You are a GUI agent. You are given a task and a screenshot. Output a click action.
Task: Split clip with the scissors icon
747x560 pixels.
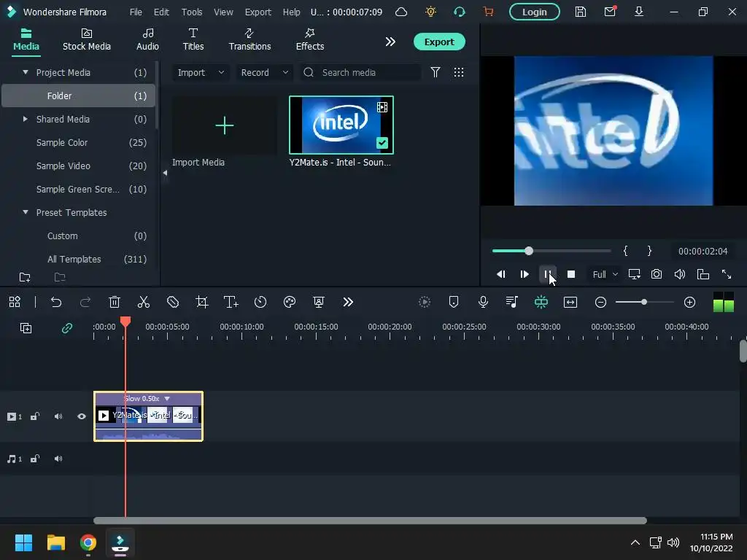[144, 302]
